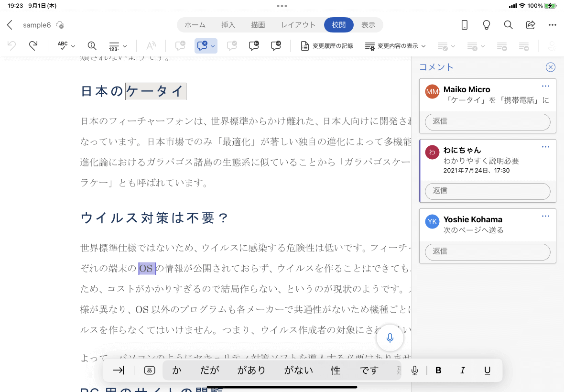Viewport: 564px width, 392px height.
Task: Delete the selected comment
Action: coord(203,46)
